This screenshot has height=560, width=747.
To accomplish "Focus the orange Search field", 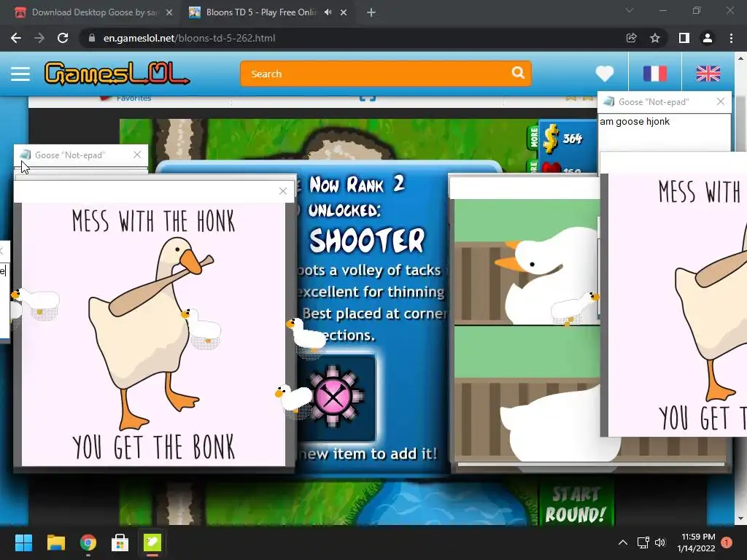I will (385, 74).
